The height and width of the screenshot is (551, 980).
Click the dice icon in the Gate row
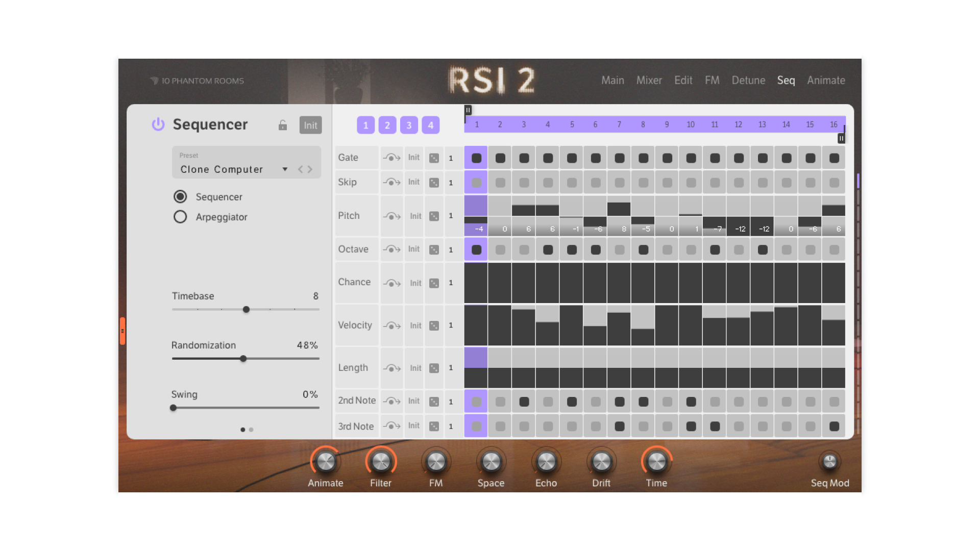(434, 158)
